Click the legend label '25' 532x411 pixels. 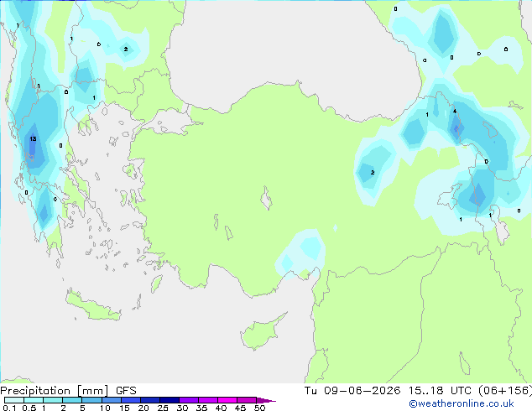163,408
